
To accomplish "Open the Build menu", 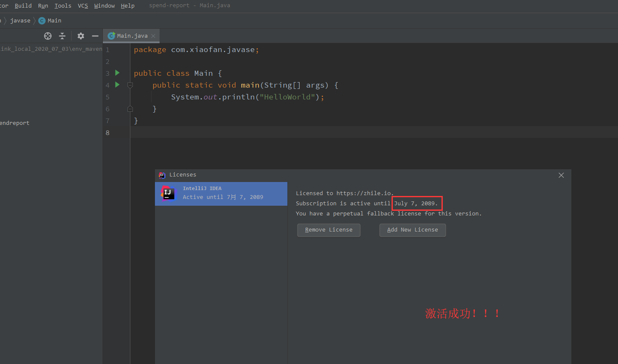I will point(23,6).
